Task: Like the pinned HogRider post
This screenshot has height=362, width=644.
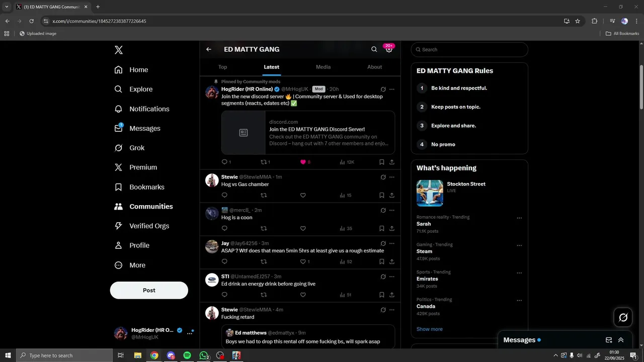Action: pyautogui.click(x=303, y=162)
